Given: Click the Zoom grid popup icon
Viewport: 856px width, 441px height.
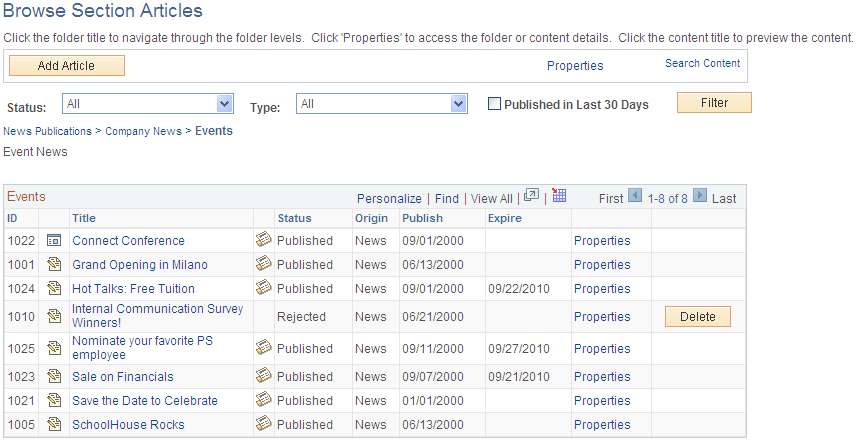Looking at the screenshot, I should (531, 196).
